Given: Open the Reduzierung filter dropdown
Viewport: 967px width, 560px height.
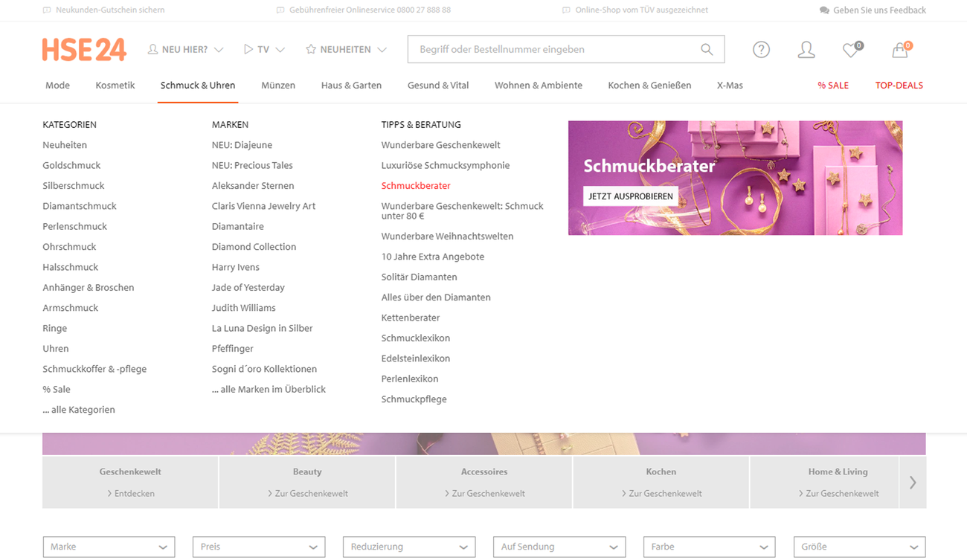Looking at the screenshot, I should click(409, 547).
